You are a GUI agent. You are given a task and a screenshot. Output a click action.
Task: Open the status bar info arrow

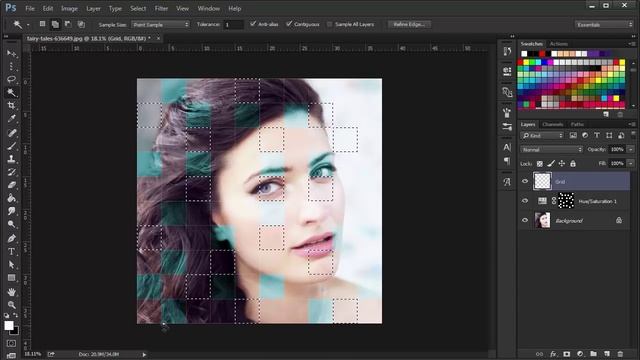[x=144, y=354]
